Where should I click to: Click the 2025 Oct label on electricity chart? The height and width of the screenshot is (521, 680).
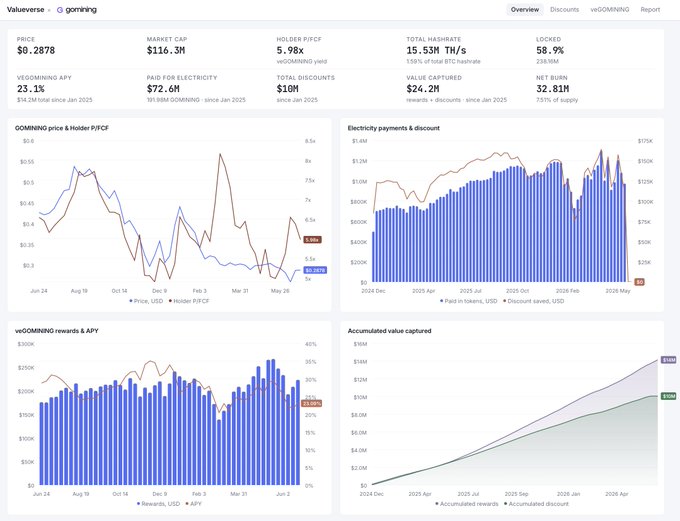click(517, 291)
